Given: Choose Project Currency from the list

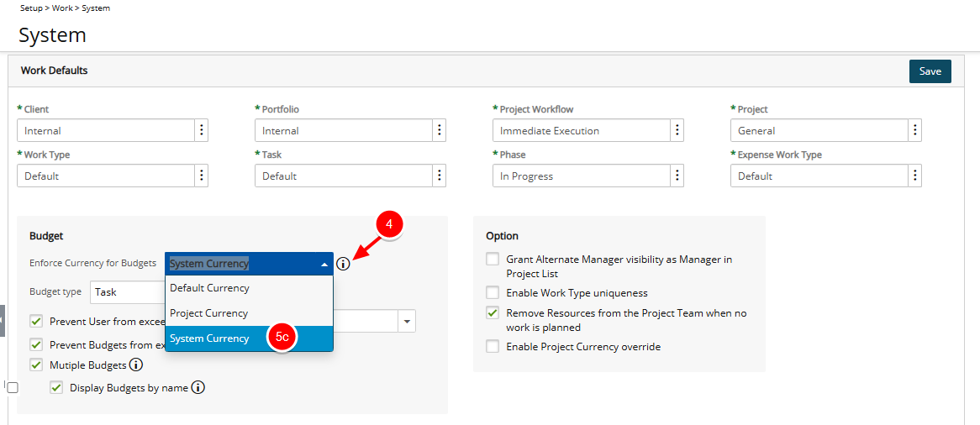Looking at the screenshot, I should [x=250, y=313].
